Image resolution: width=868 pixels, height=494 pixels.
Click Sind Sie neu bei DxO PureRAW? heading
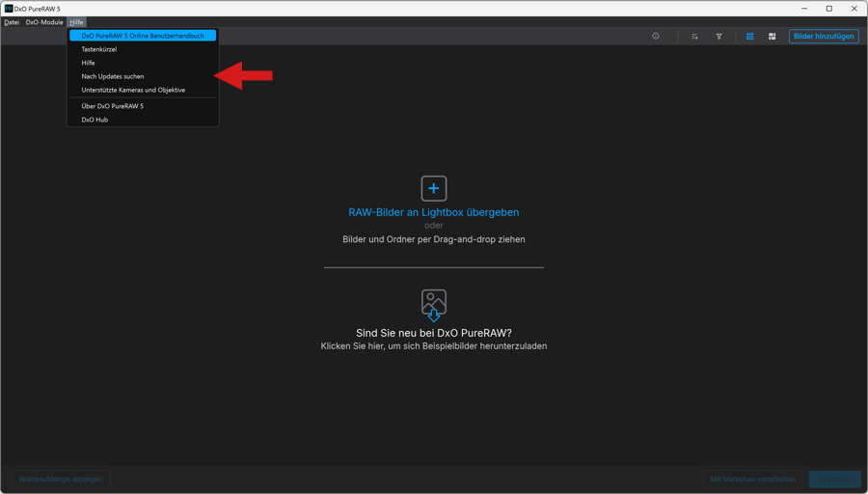tap(433, 333)
